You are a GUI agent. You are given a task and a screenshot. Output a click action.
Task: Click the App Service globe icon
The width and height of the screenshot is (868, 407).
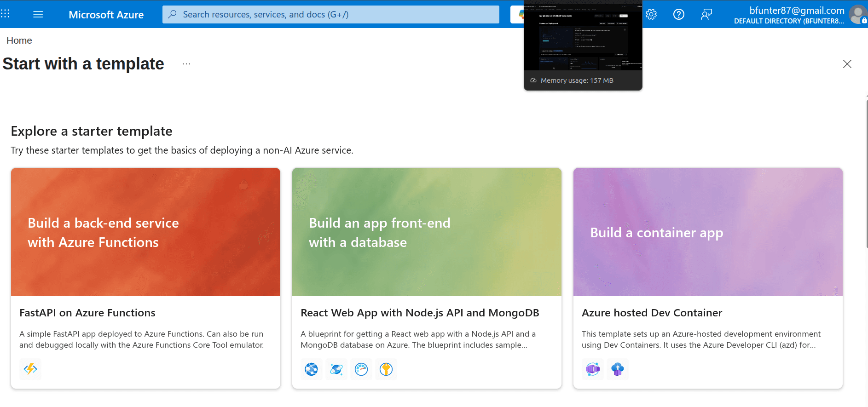[x=312, y=369]
